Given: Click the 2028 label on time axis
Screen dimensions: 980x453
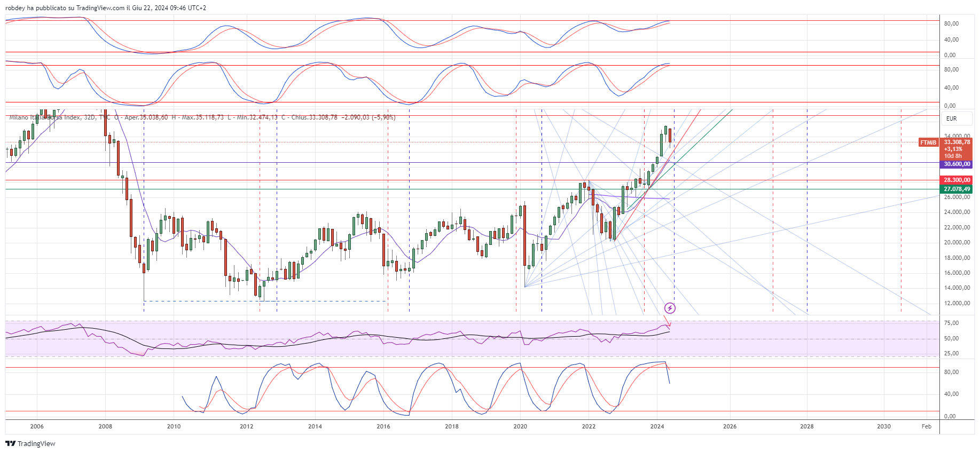Looking at the screenshot, I should pyautogui.click(x=806, y=426).
